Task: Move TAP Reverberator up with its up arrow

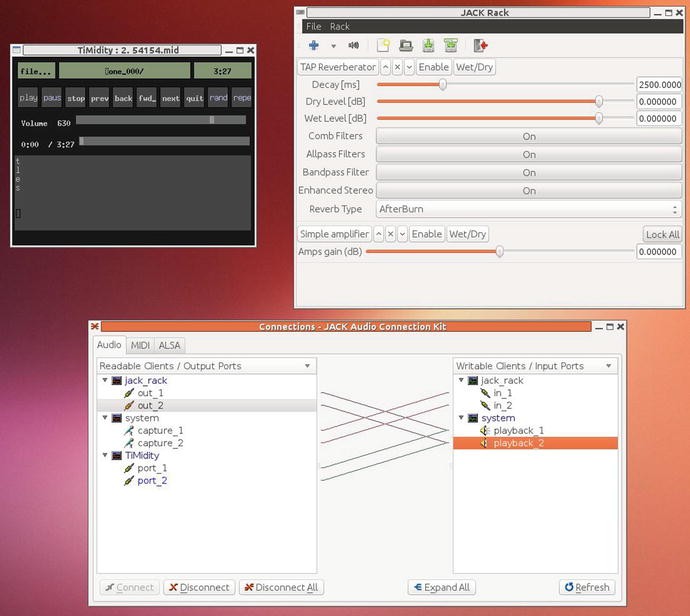Action: point(385,67)
